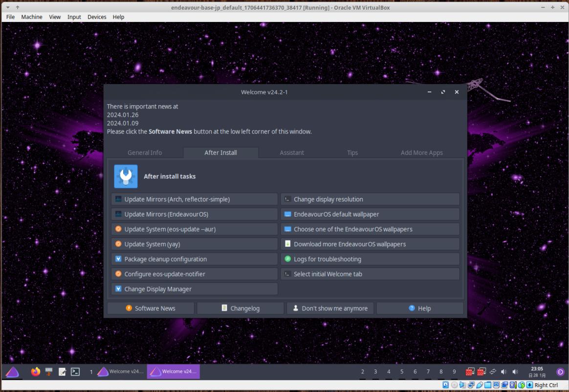569x392 pixels.
Task: Open the EndeavourOS application menu launcher
Action: [12, 372]
